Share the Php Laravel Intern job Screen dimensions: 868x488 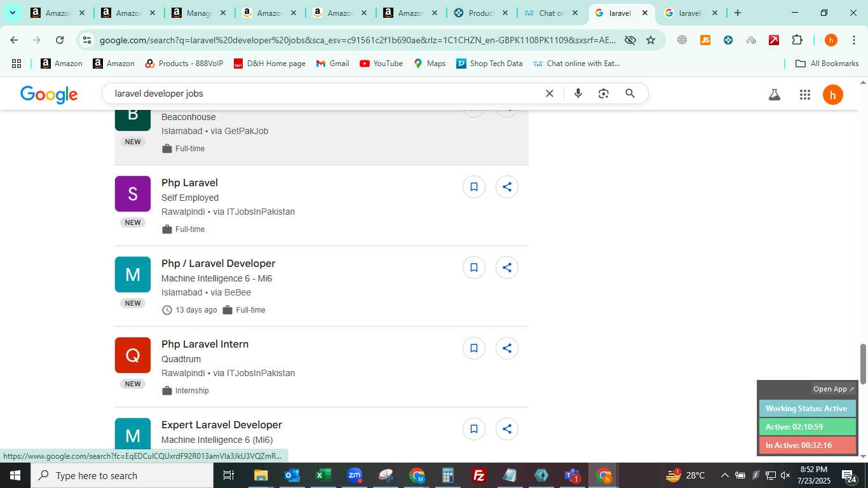point(507,348)
